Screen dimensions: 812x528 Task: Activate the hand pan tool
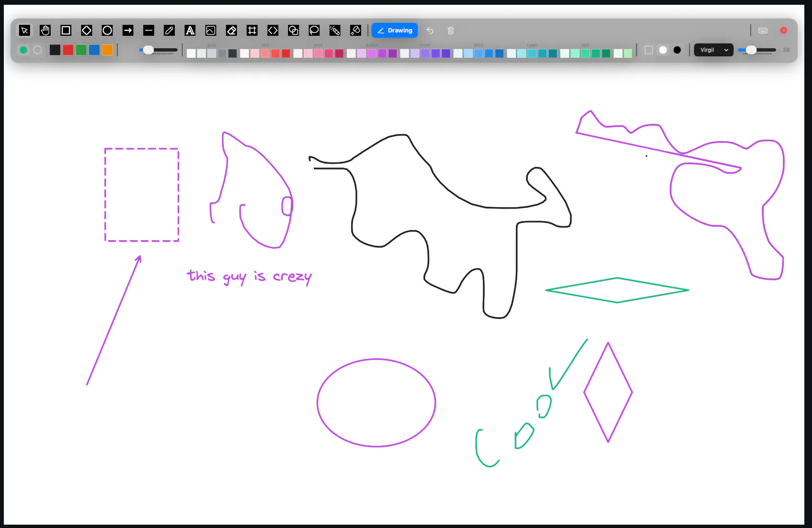tap(45, 31)
